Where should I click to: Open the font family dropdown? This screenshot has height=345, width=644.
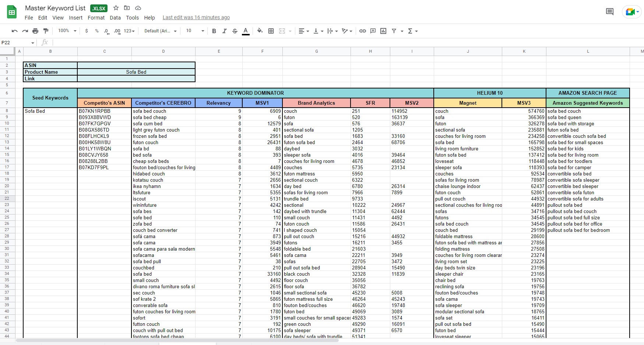[161, 31]
